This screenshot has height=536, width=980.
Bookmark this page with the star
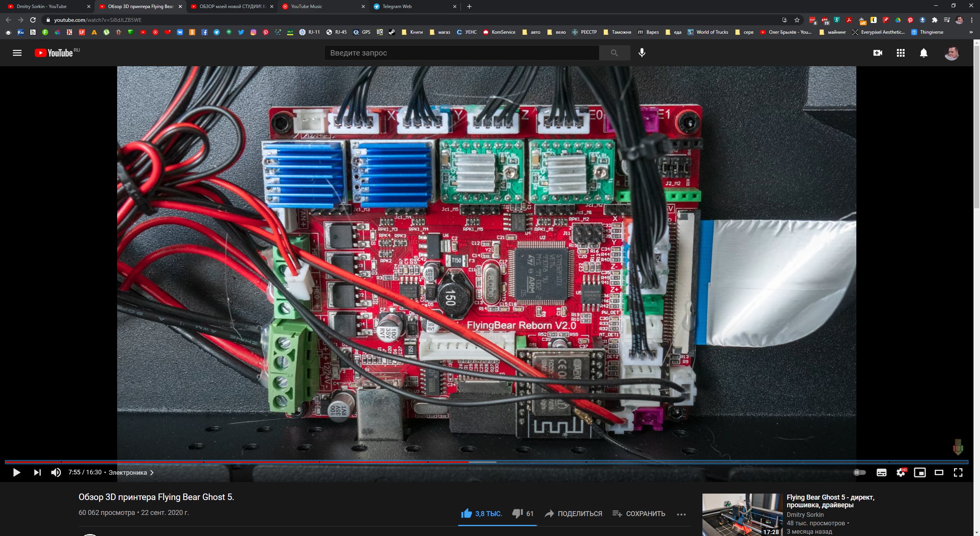coord(797,20)
